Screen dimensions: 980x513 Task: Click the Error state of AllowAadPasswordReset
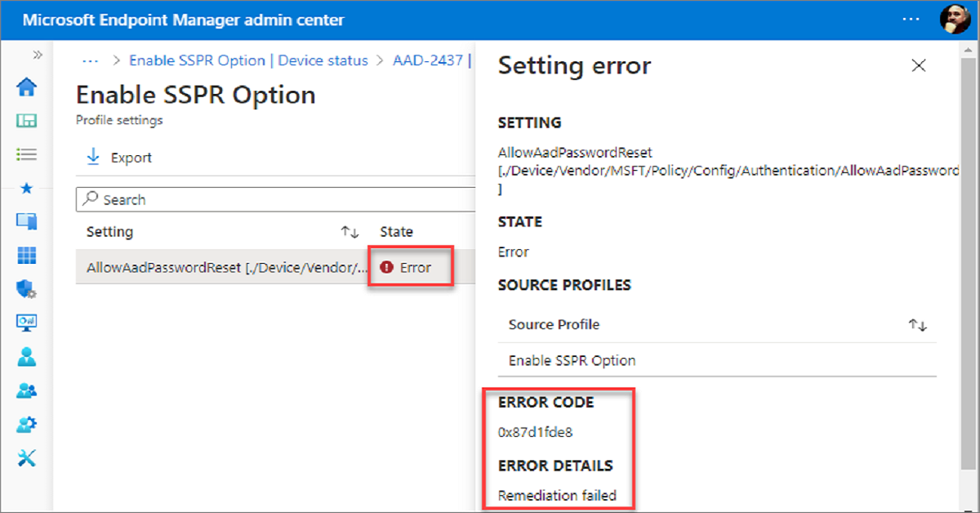click(406, 267)
